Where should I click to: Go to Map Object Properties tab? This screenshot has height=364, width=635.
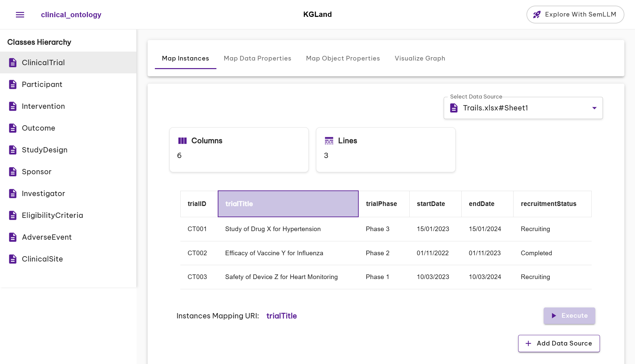click(342, 59)
